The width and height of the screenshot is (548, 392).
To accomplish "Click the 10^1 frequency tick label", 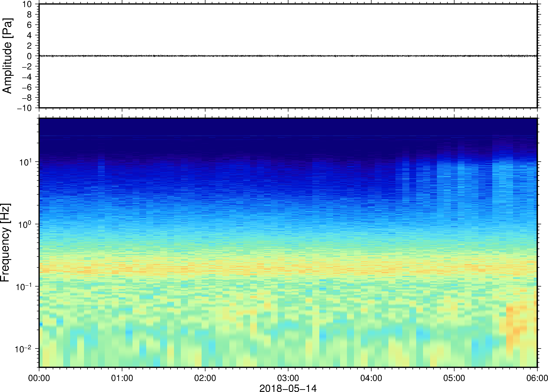I will pos(25,162).
